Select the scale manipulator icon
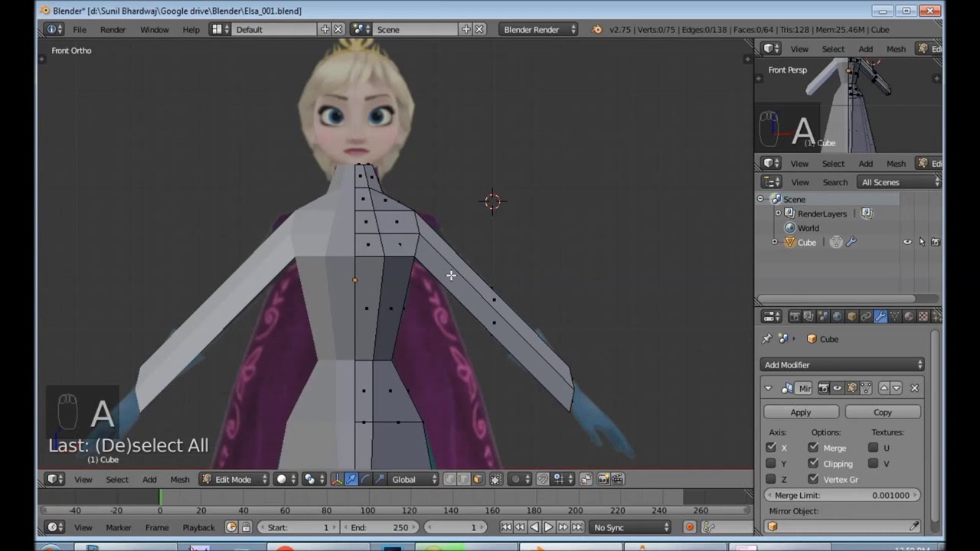The image size is (980, 551). pos(380,479)
